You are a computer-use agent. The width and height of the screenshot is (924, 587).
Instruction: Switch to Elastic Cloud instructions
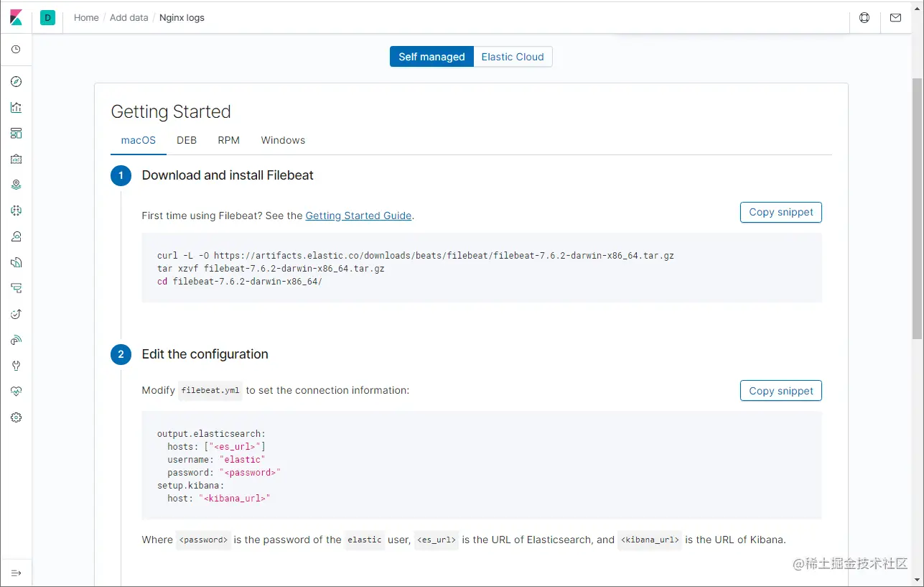coord(513,57)
